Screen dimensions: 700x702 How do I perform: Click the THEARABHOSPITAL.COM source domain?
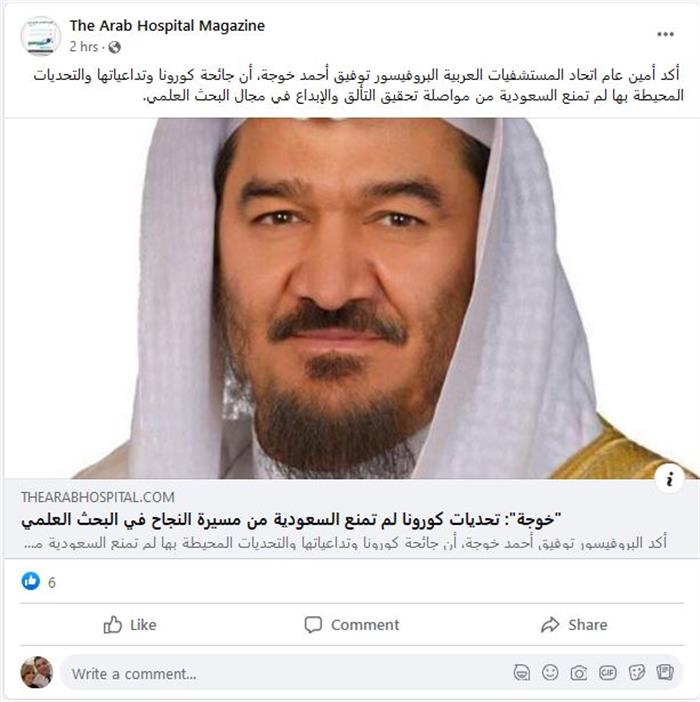[x=98, y=497]
